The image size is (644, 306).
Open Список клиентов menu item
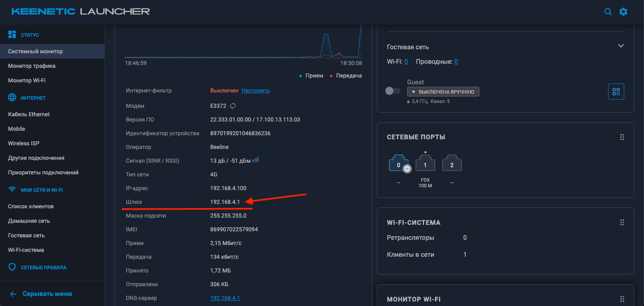tap(31, 206)
